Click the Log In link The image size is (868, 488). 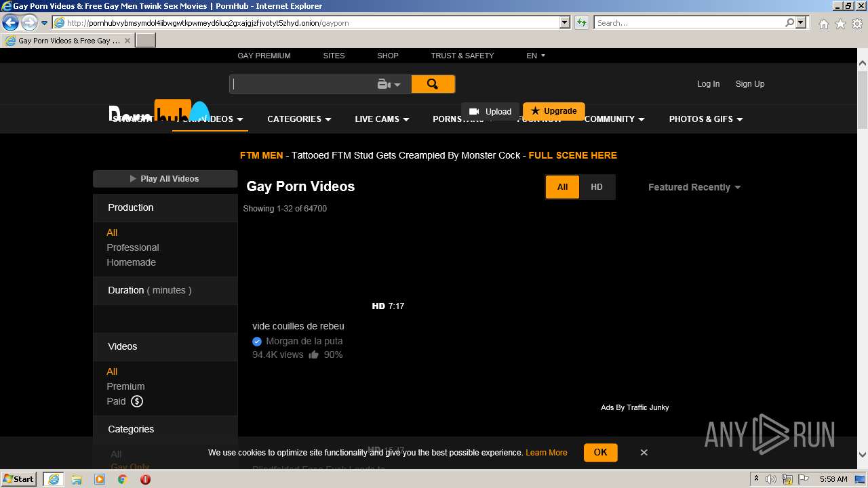708,84
